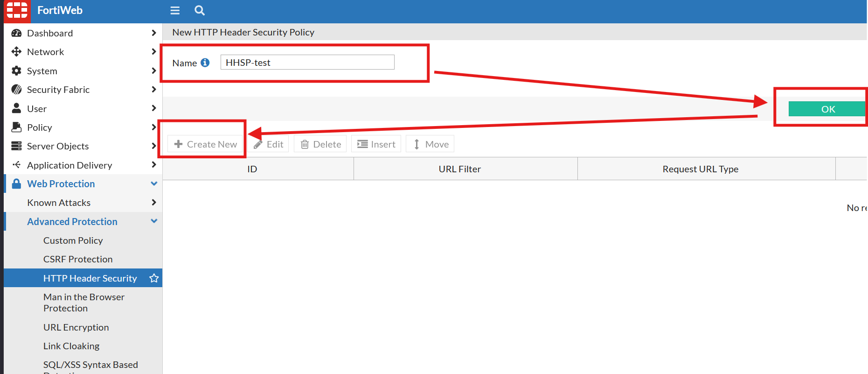The height and width of the screenshot is (374, 868).
Task: Select the Web Protection label
Action: [x=61, y=184]
